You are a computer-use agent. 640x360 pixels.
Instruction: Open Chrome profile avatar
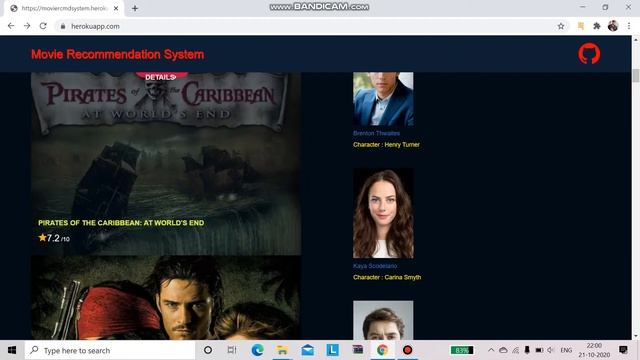point(613,26)
